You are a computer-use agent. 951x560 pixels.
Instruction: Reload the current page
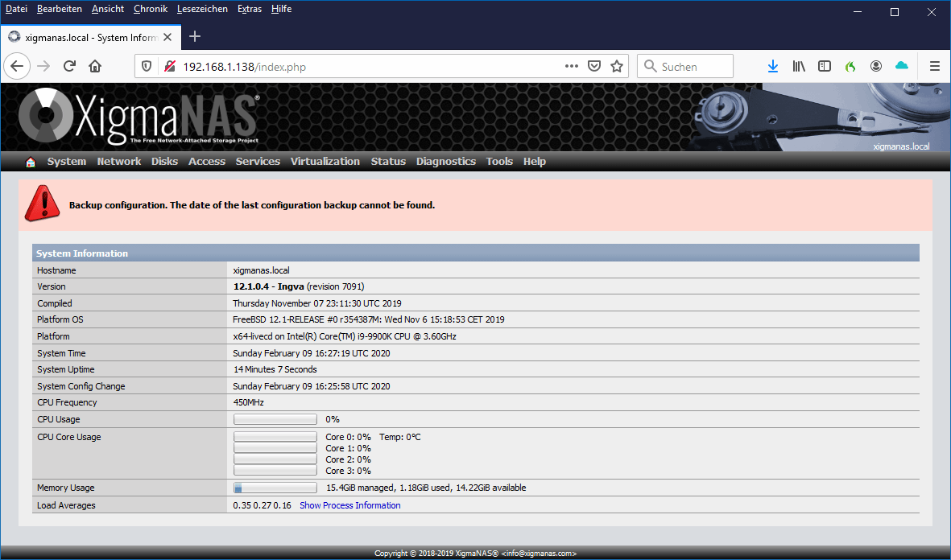(69, 67)
